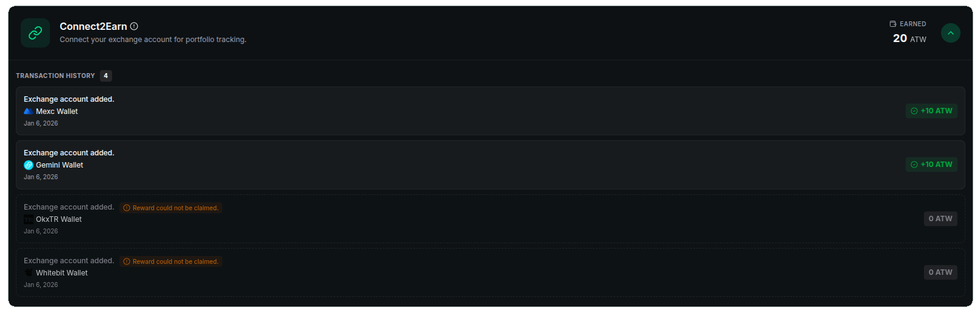
Task: Click the +10 ATW badge for Gemini Wallet
Action: coord(931,165)
